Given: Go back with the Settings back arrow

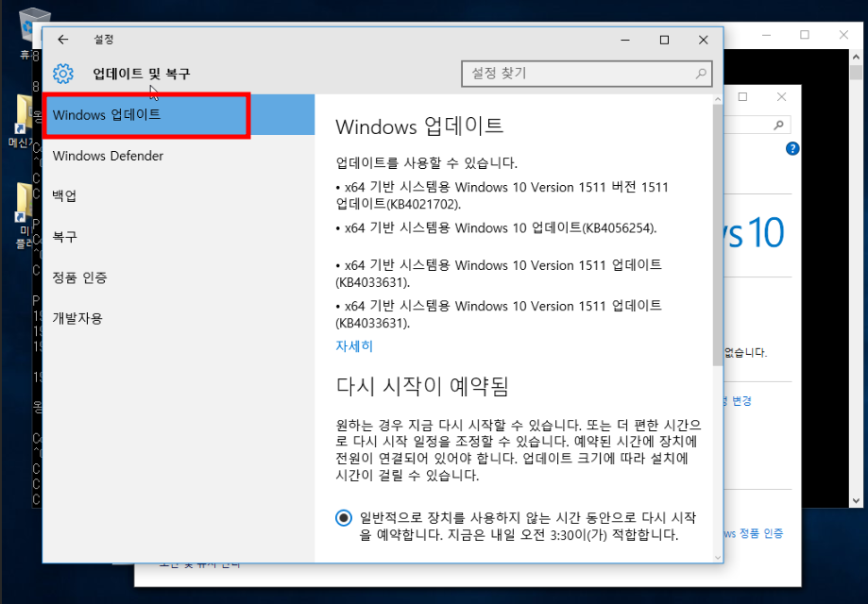Looking at the screenshot, I should pyautogui.click(x=62, y=40).
